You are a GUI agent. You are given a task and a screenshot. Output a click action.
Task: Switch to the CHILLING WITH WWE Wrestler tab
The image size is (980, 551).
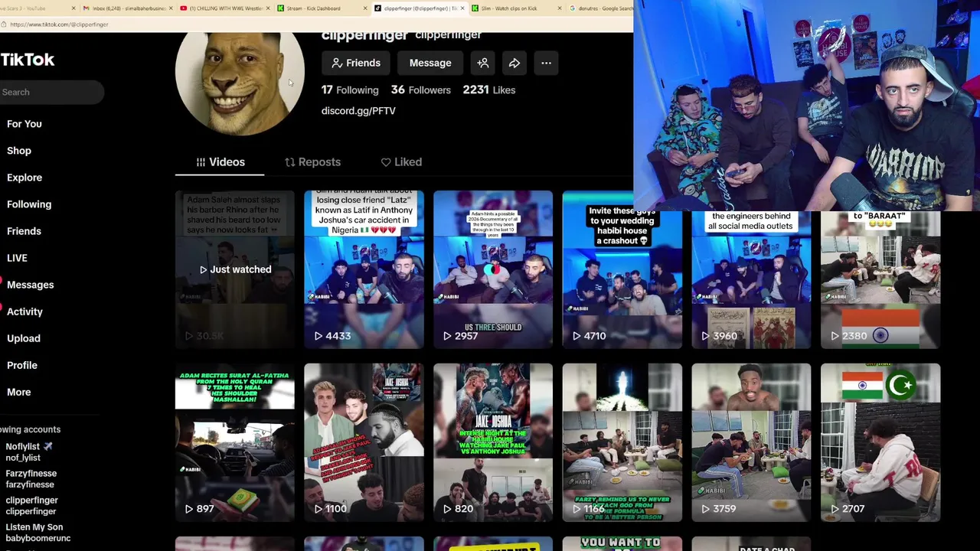224,8
